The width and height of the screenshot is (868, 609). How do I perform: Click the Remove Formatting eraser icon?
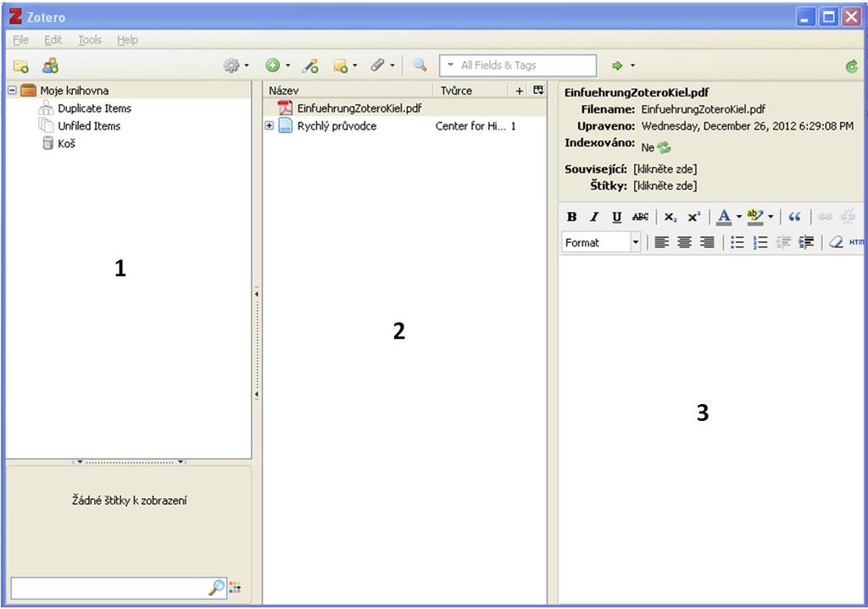tap(836, 242)
